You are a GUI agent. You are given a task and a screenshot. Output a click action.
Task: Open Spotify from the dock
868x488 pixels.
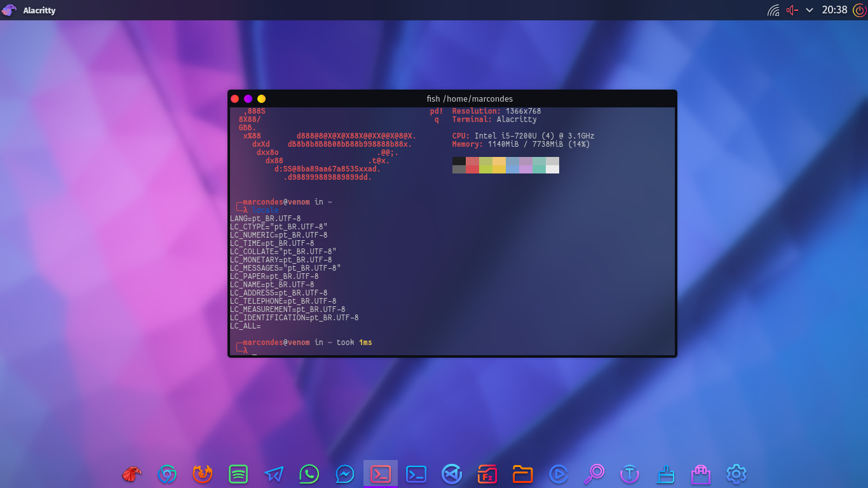point(238,473)
